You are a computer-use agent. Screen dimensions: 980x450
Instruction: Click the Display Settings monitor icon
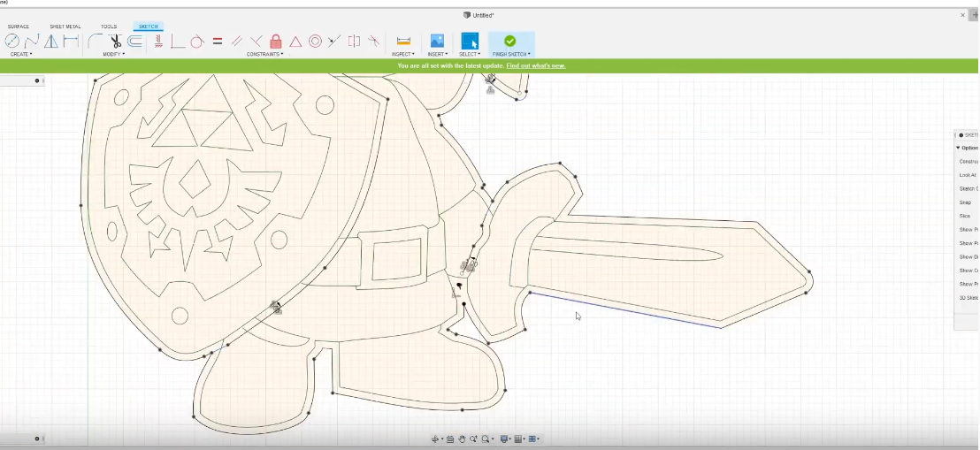[x=504, y=439]
